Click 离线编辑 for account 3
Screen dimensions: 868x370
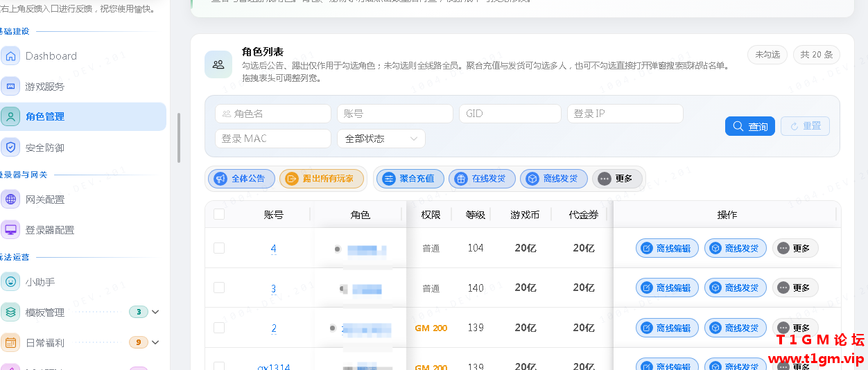click(x=668, y=288)
